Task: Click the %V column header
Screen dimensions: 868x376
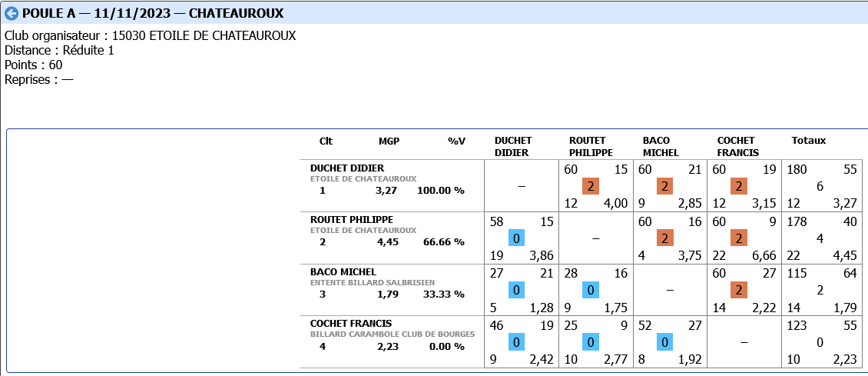Action: point(457,141)
